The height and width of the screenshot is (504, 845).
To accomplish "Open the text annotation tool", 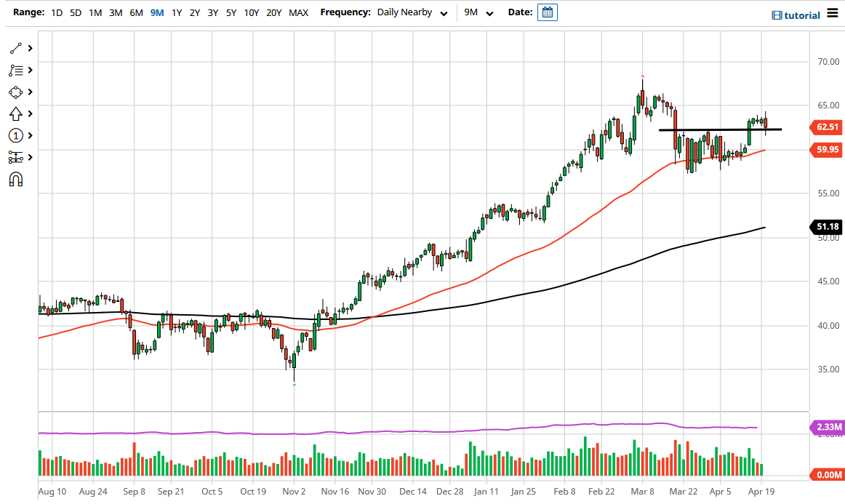I will tap(15, 70).
